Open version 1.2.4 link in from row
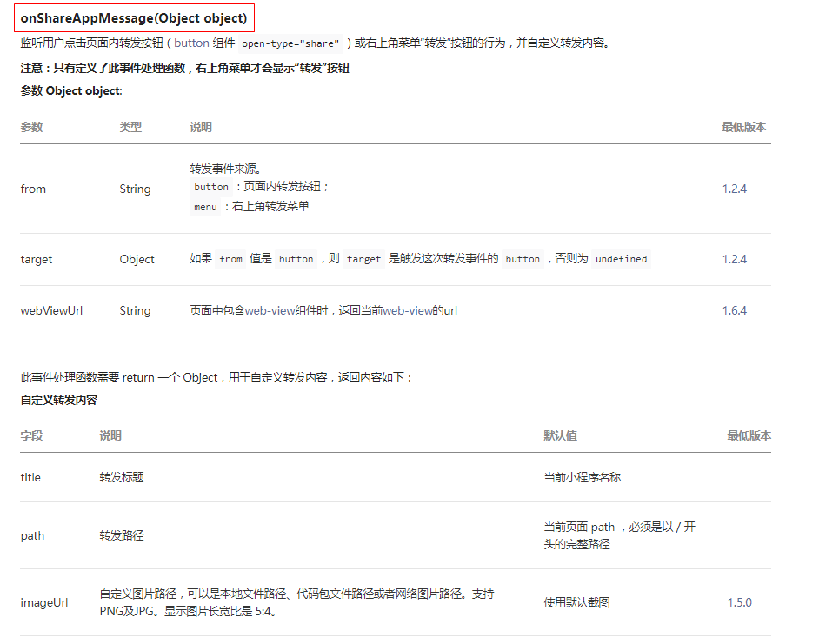Image resolution: width=819 pixels, height=644 pixels. point(735,189)
